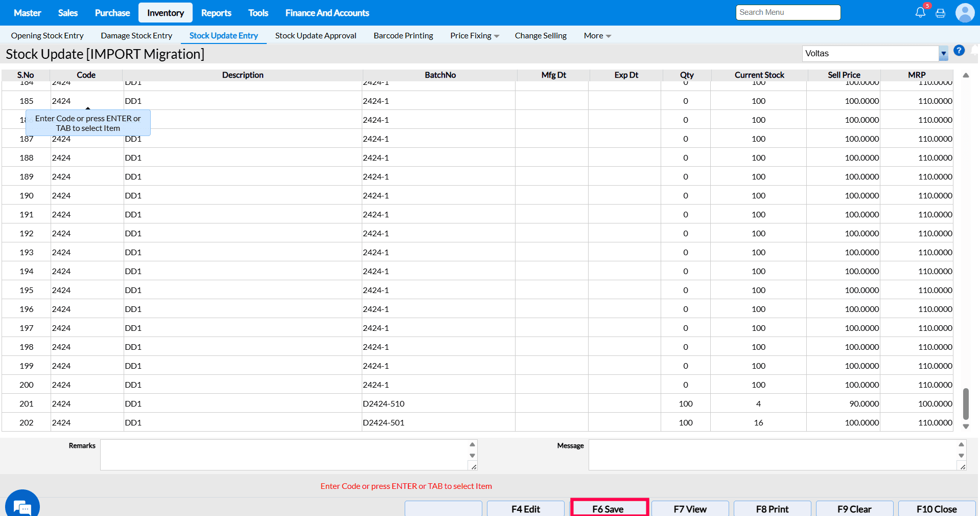The image size is (980, 516).
Task: Open the More dropdown menu
Action: coord(597,36)
